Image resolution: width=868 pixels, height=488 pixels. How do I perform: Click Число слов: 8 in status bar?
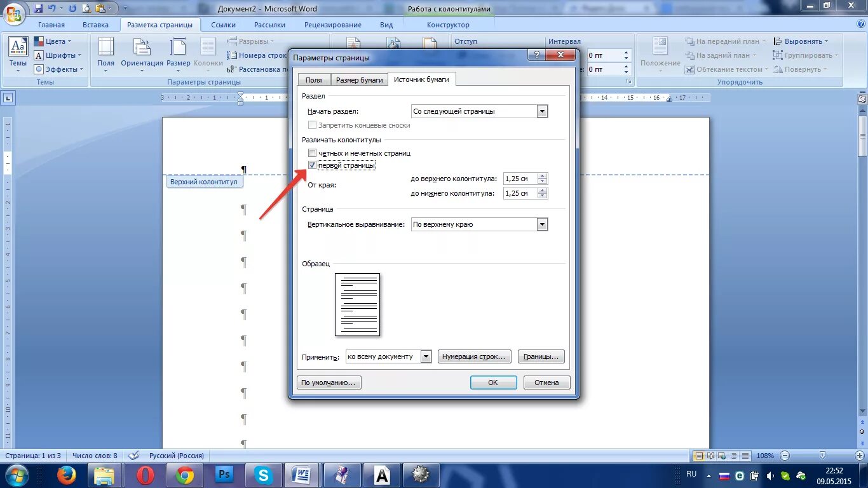click(x=95, y=456)
